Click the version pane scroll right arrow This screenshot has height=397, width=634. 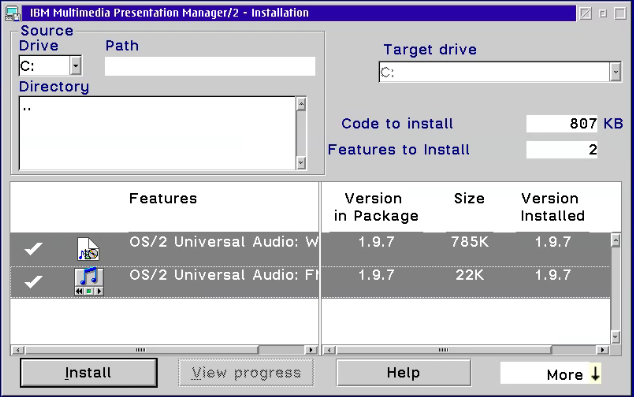click(603, 350)
